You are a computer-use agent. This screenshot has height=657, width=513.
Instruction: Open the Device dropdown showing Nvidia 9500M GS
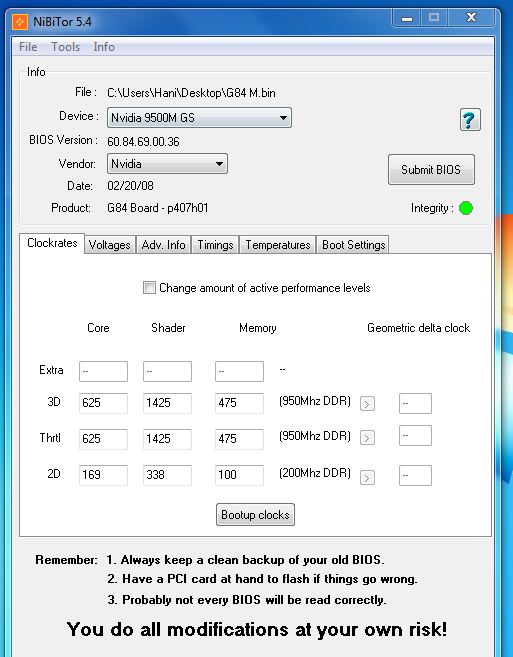pos(199,118)
